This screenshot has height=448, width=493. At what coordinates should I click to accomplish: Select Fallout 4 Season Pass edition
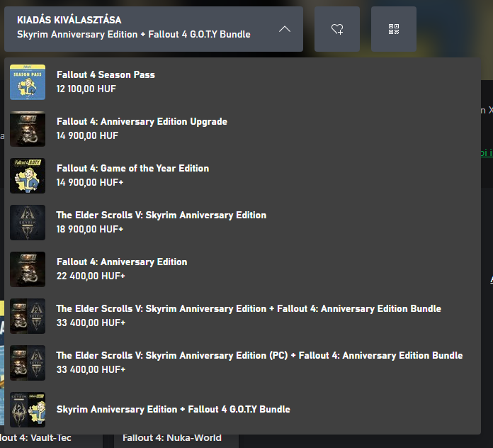tap(106, 74)
